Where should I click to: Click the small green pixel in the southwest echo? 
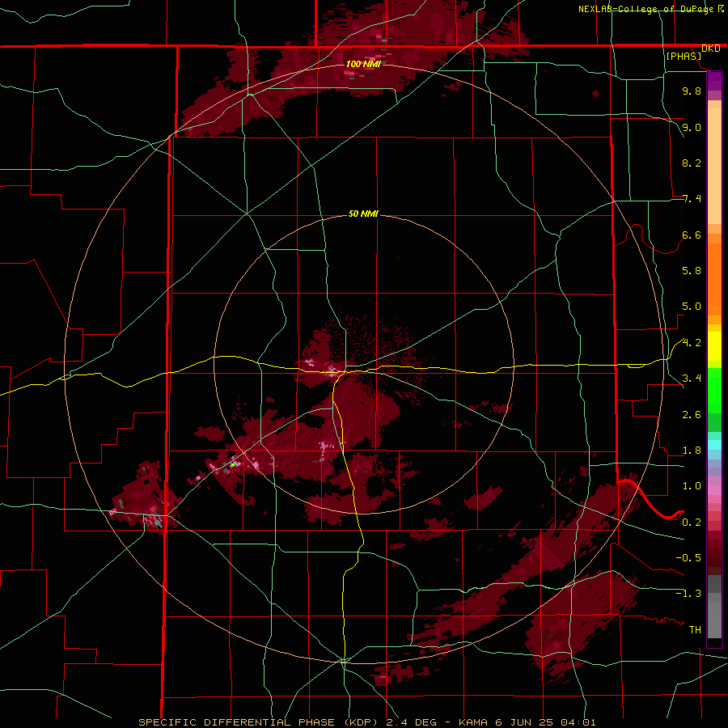point(233,464)
